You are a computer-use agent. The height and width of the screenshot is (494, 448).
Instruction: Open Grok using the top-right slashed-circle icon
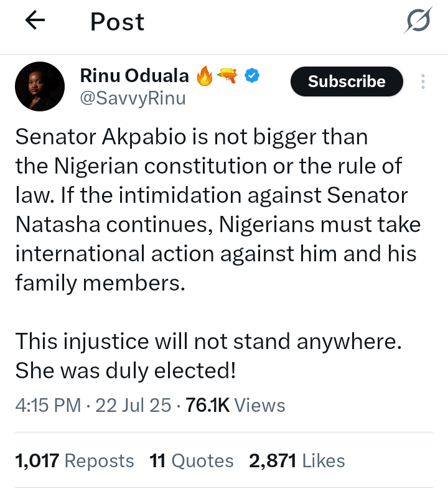pyautogui.click(x=417, y=22)
